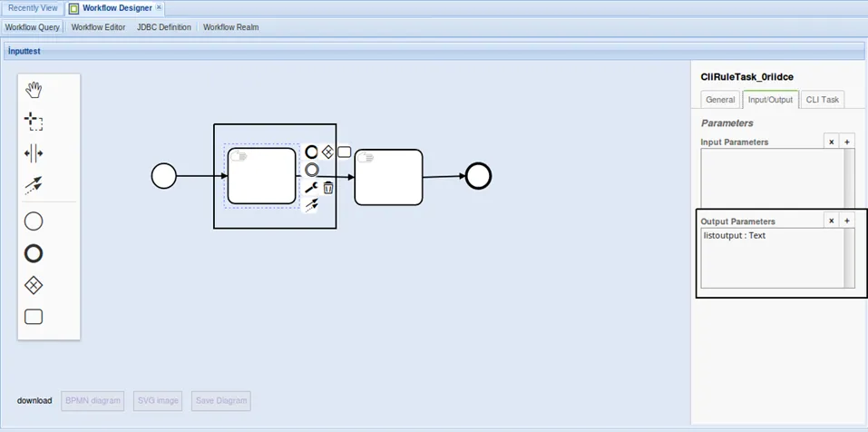This screenshot has width=868, height=432.
Task: Click Save Diagram button
Action: click(x=221, y=400)
